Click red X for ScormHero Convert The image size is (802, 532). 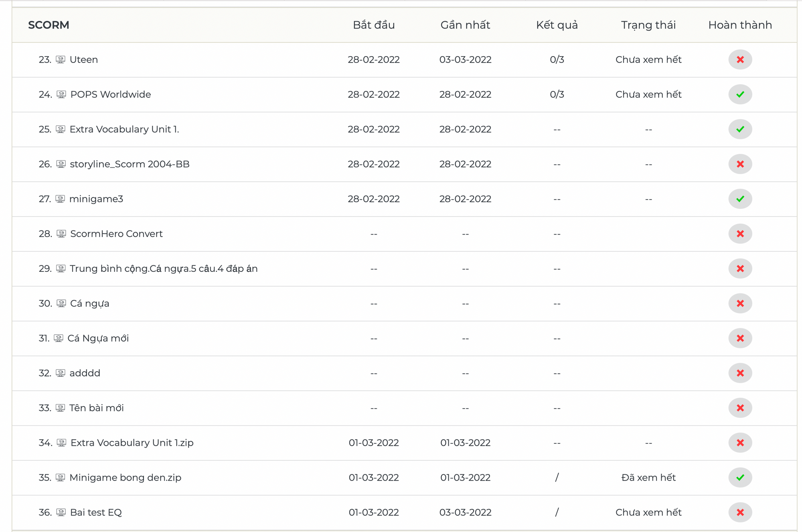tap(740, 234)
